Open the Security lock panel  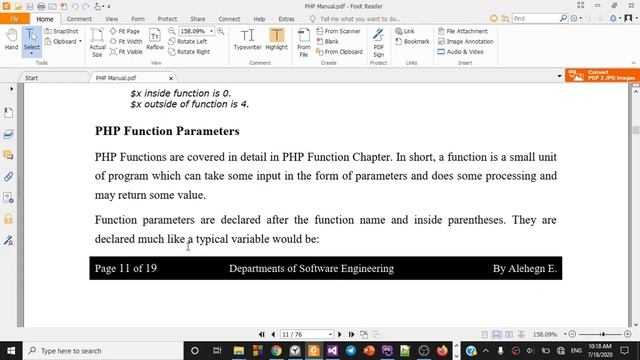point(8,219)
